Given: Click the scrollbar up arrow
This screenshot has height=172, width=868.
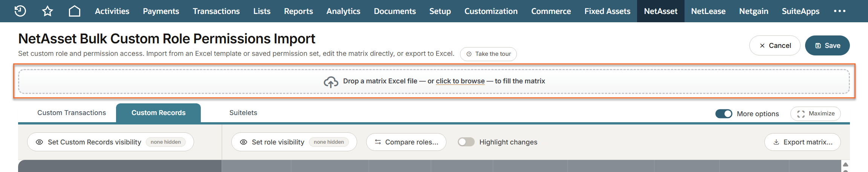Looking at the screenshot, I should (845, 164).
